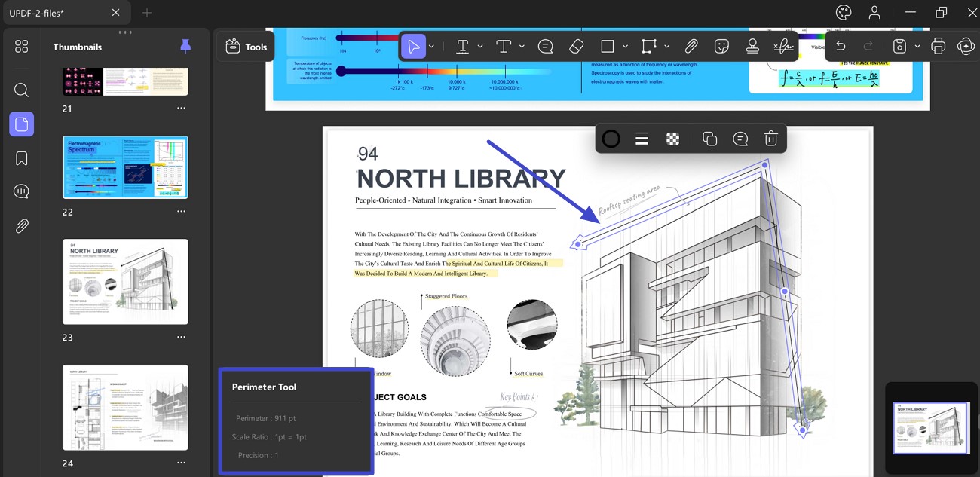
Task: Open the attachment paperclip tool in toolbar
Action: click(x=691, y=47)
